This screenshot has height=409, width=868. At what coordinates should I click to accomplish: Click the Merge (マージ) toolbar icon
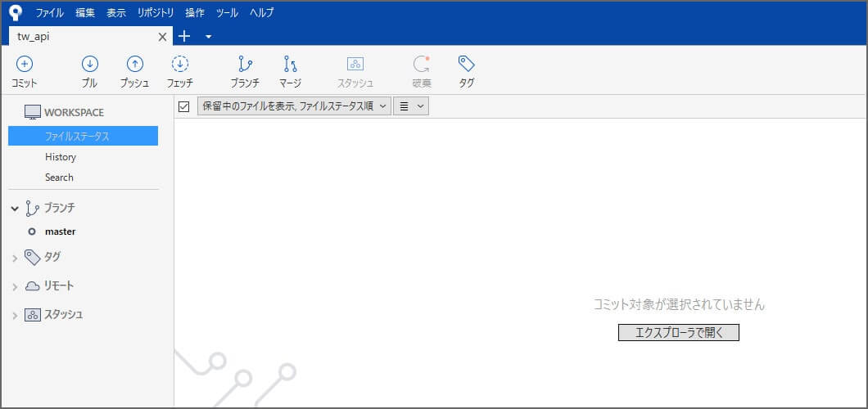(x=290, y=65)
